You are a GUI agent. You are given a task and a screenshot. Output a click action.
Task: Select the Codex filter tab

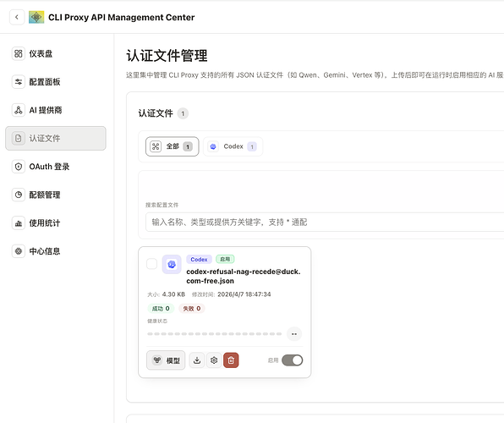[x=233, y=146]
